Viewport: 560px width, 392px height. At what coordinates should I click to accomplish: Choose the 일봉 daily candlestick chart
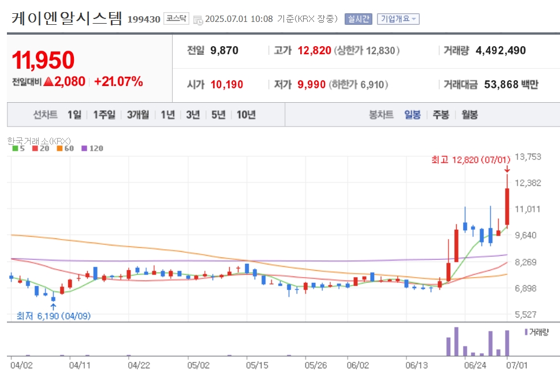413,115
